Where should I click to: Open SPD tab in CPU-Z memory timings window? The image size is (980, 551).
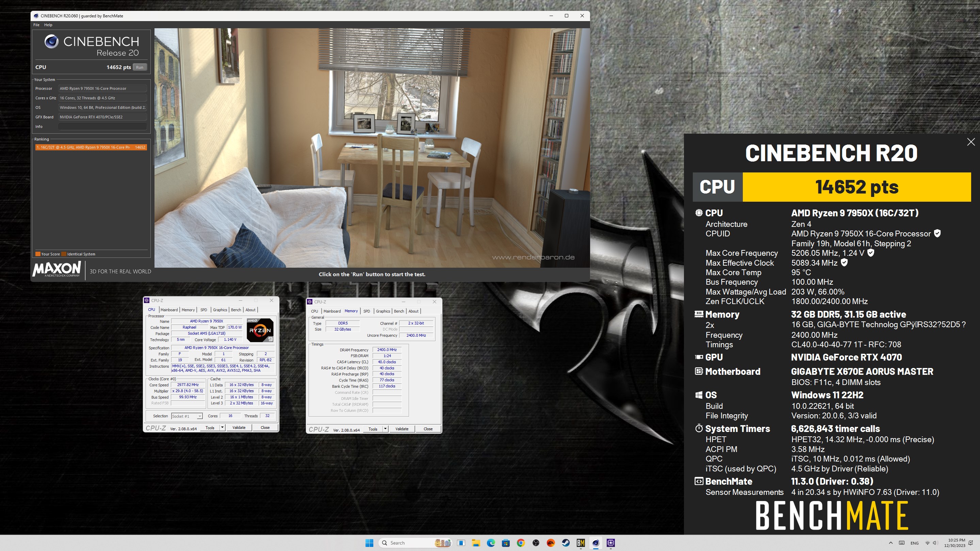tap(367, 311)
